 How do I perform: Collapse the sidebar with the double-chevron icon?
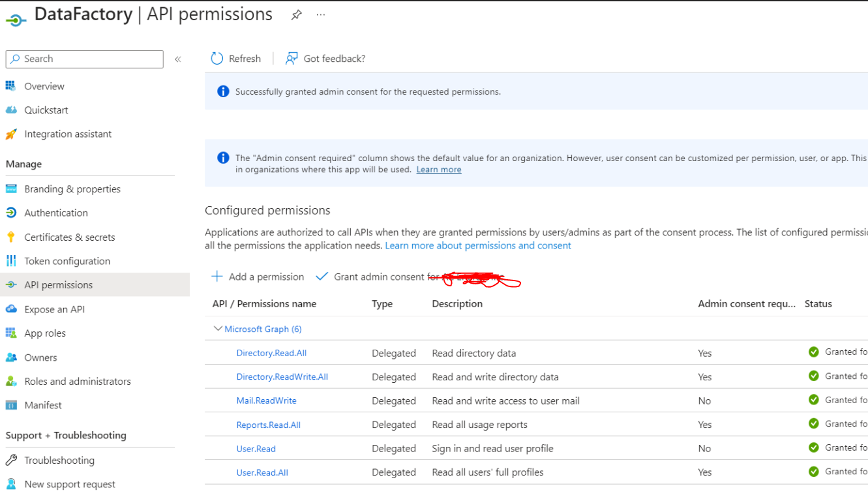coord(177,59)
